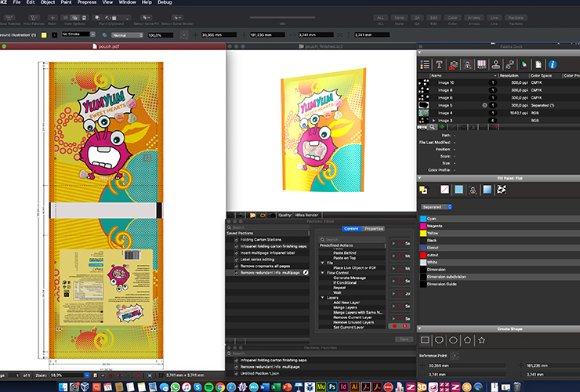Switch to the Properties tab
This screenshot has height=392, width=580.
click(374, 228)
